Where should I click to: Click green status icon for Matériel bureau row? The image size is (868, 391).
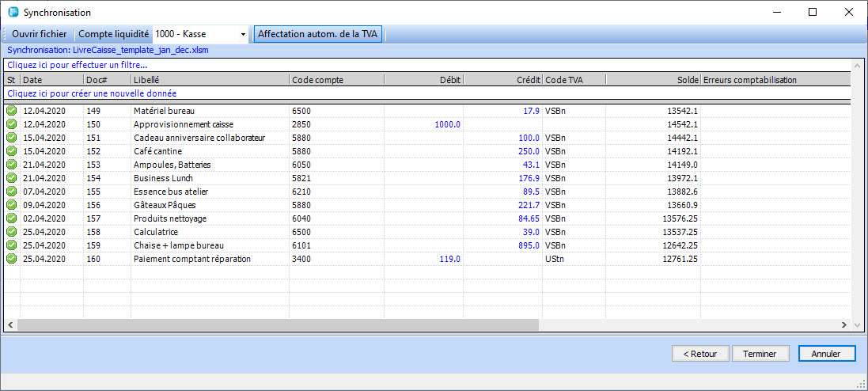tap(11, 111)
